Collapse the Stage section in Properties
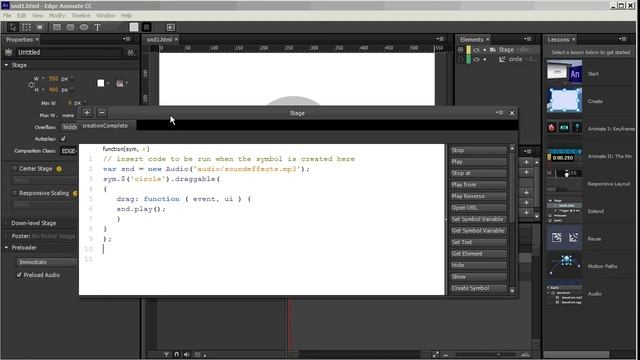 (x=6, y=65)
